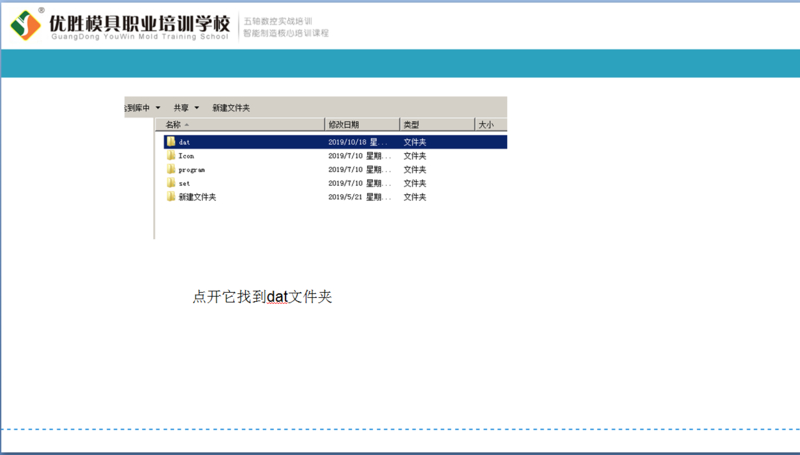The height and width of the screenshot is (455, 800).
Task: Click the 优胜模具 school logo icon
Action: pos(27,23)
